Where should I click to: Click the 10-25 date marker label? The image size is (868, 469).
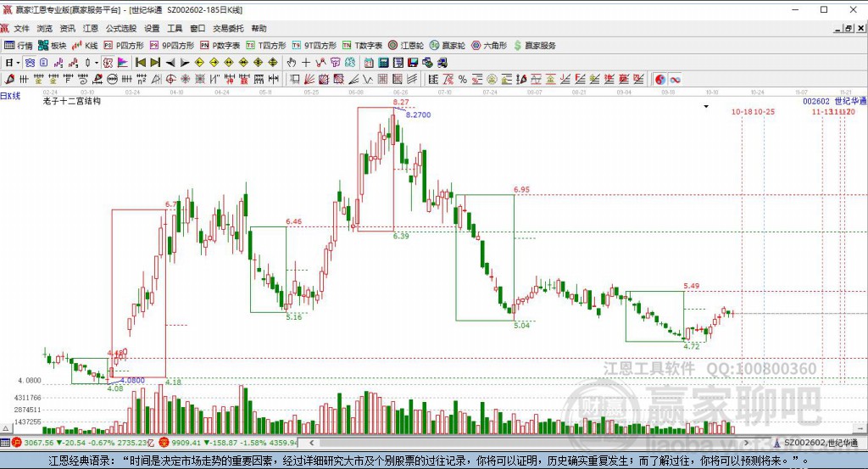point(764,111)
